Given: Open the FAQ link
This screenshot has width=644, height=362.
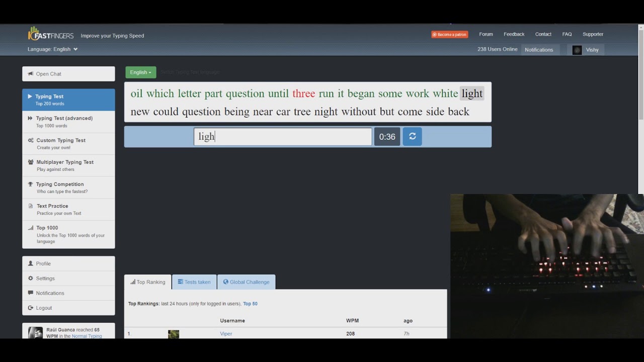Looking at the screenshot, I should [x=567, y=34].
